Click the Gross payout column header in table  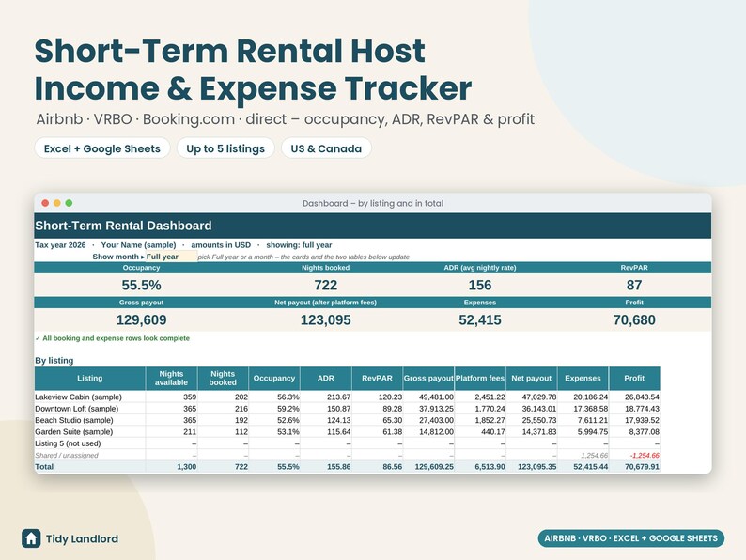428,379
